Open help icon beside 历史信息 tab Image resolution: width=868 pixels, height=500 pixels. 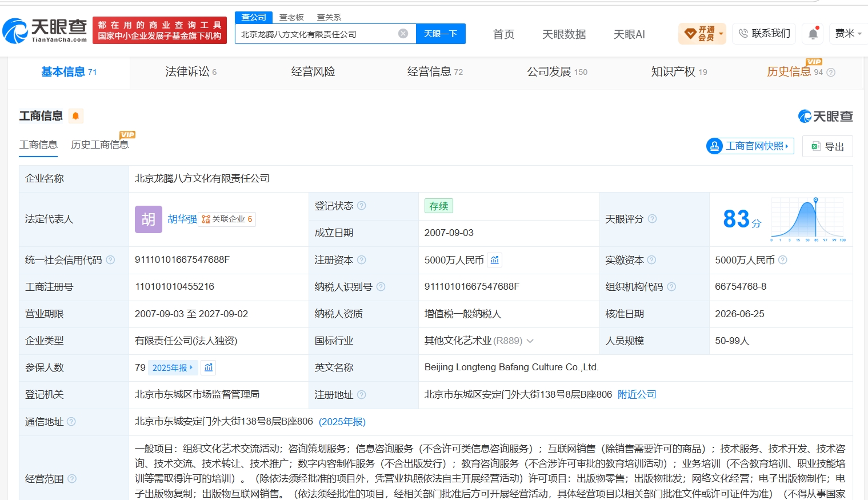pyautogui.click(x=831, y=73)
